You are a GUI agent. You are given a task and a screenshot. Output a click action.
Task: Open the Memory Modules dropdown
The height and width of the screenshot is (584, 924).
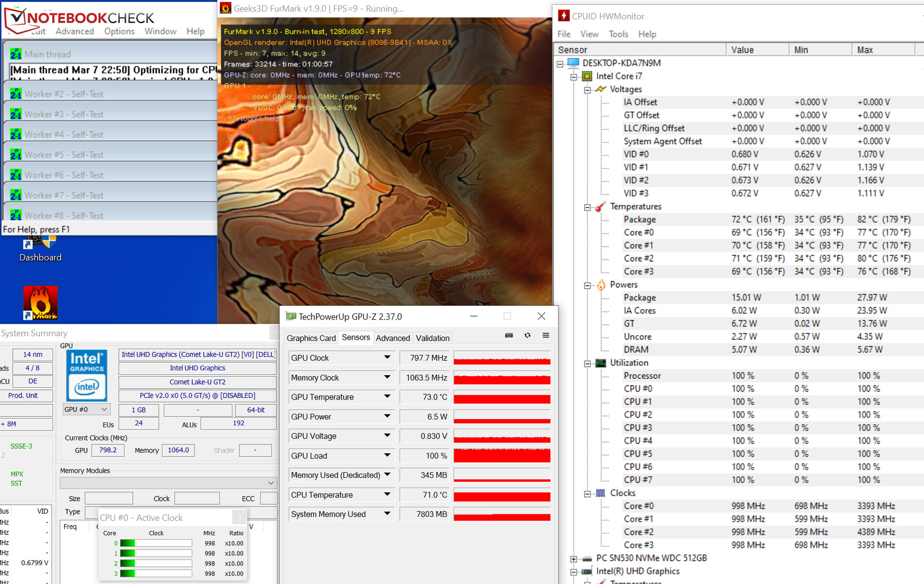click(168, 483)
